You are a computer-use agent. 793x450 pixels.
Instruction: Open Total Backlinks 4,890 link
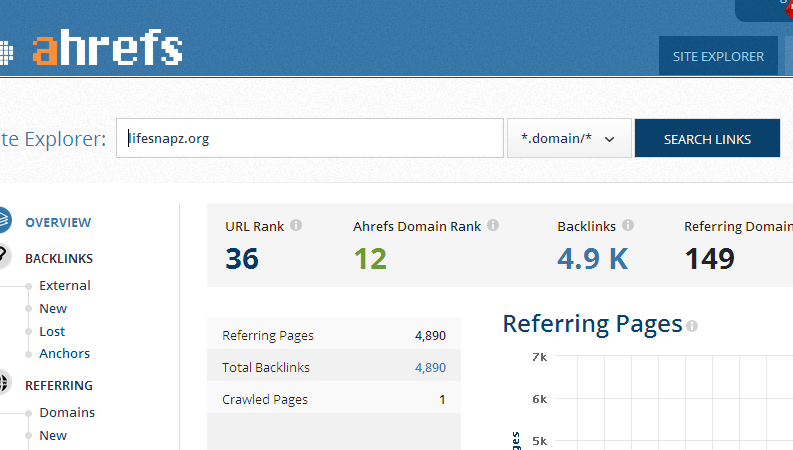430,368
